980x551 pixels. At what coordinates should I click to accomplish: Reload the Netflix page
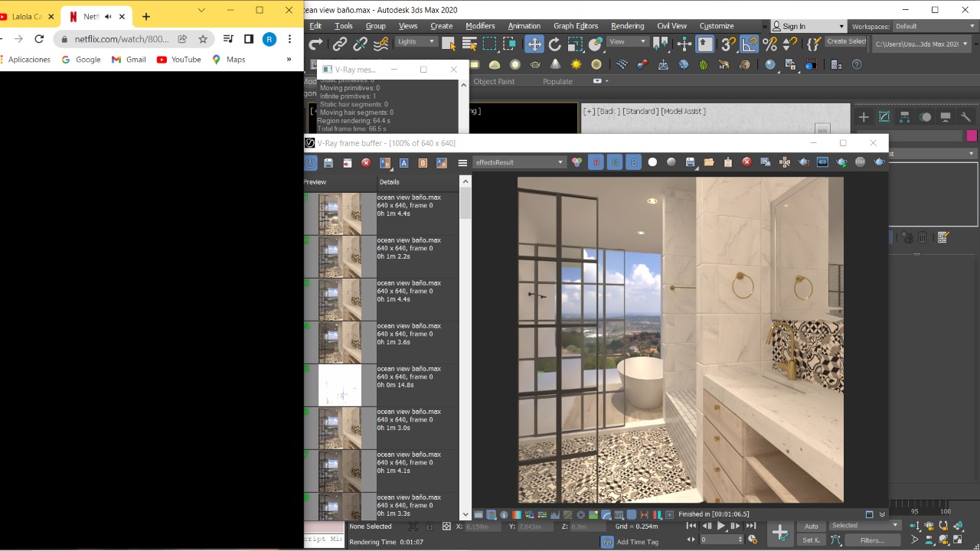point(39,39)
